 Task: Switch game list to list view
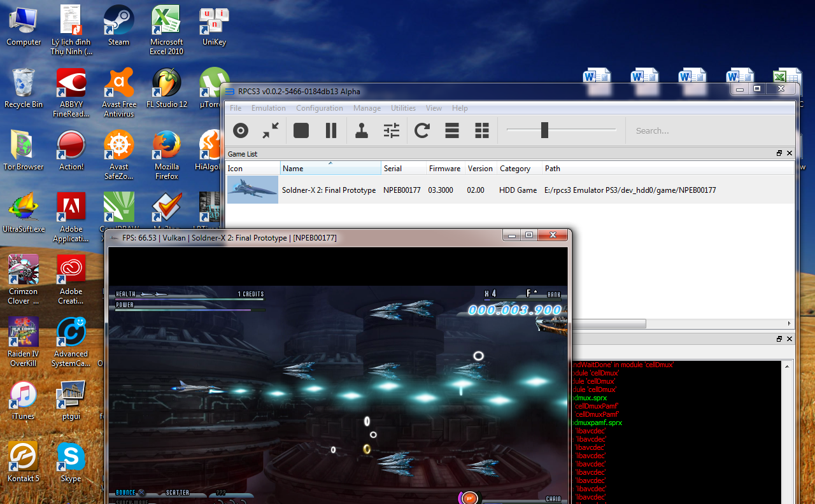pyautogui.click(x=452, y=131)
